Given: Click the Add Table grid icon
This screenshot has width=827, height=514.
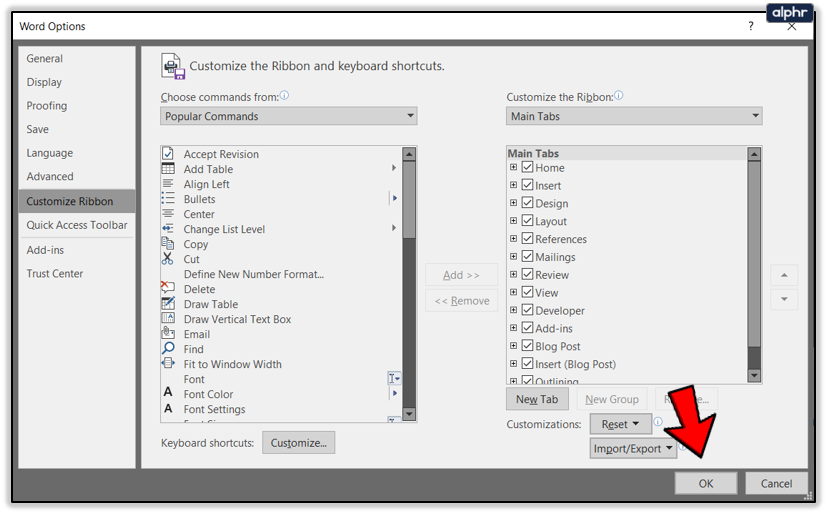Looking at the screenshot, I should 168,169.
